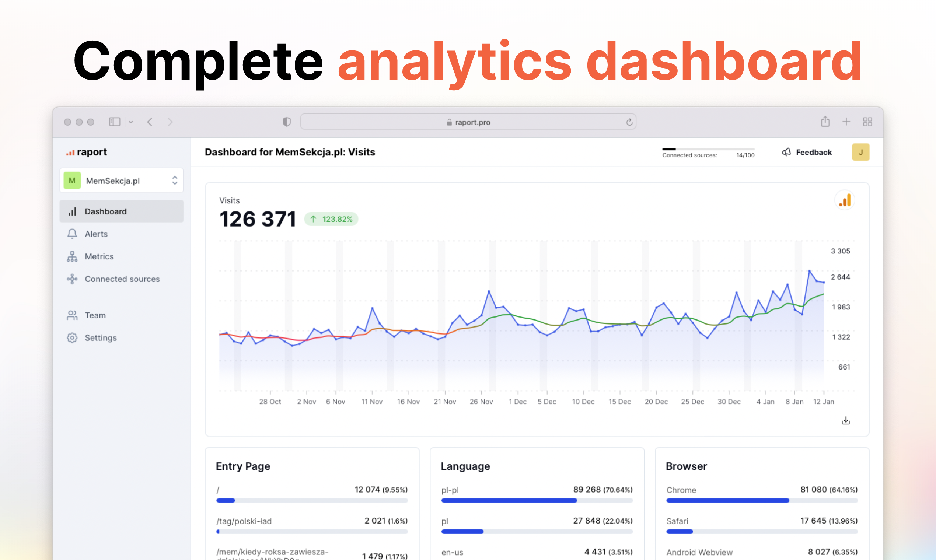Screen dimensions: 936x560
Task: Click the browser share icon
Action: coord(825,122)
